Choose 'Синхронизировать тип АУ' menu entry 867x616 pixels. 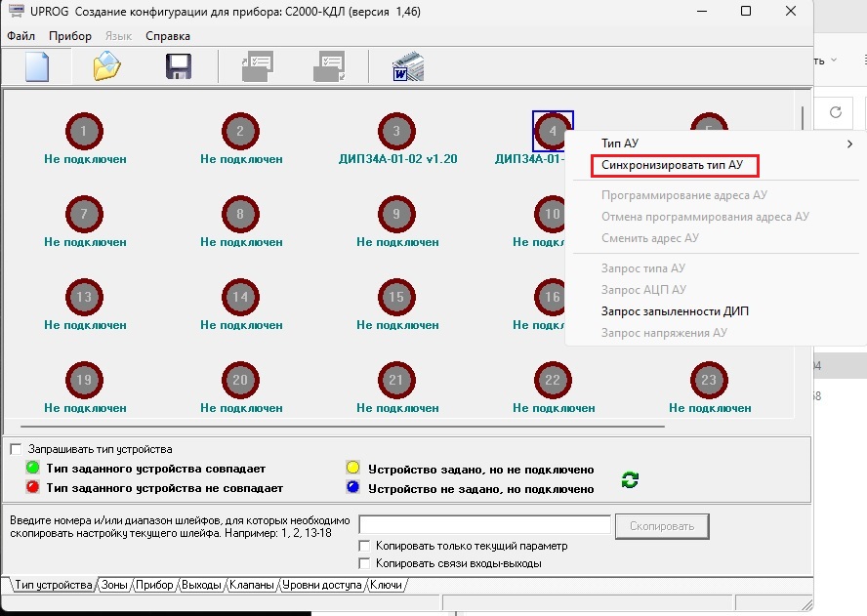(x=675, y=165)
